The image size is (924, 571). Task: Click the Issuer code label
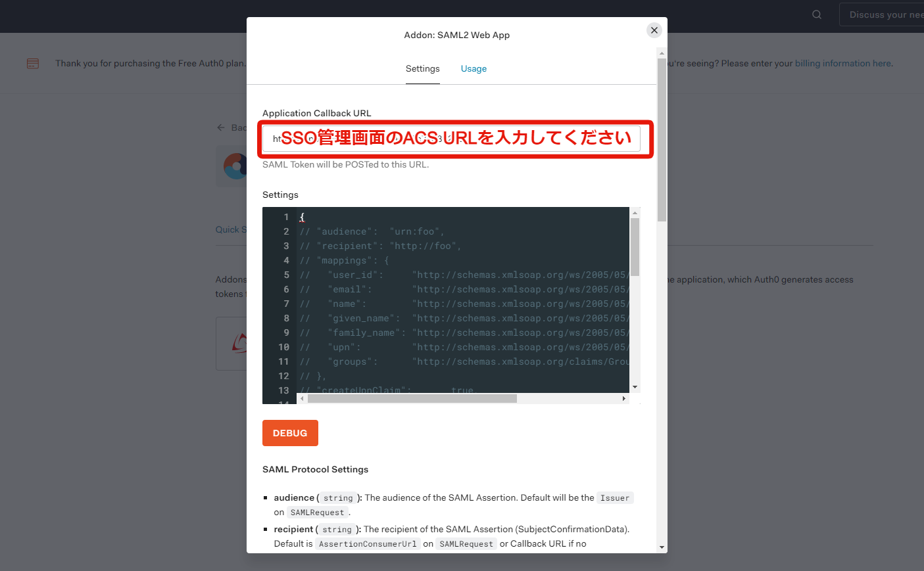click(x=615, y=498)
